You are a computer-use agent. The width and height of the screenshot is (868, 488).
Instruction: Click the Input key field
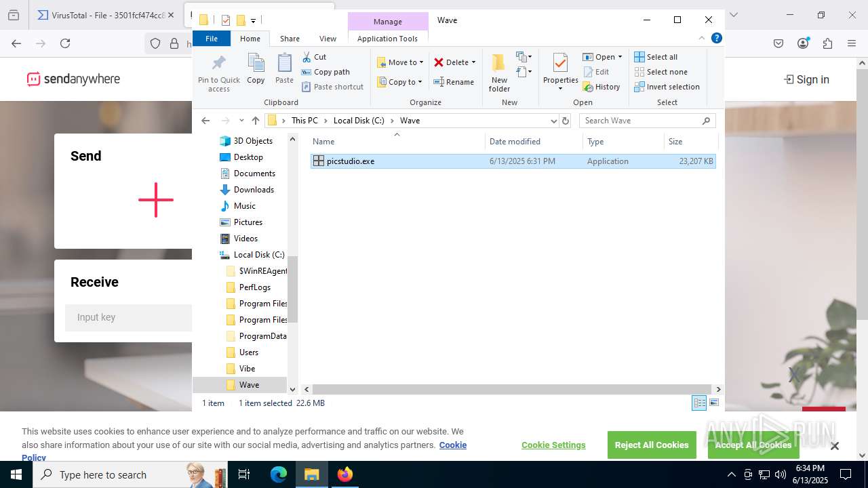tap(129, 317)
